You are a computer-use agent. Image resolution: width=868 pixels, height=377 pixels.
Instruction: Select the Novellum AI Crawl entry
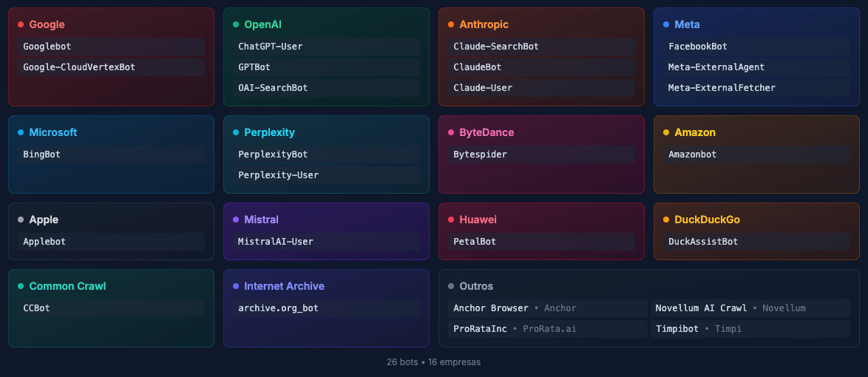(750, 308)
